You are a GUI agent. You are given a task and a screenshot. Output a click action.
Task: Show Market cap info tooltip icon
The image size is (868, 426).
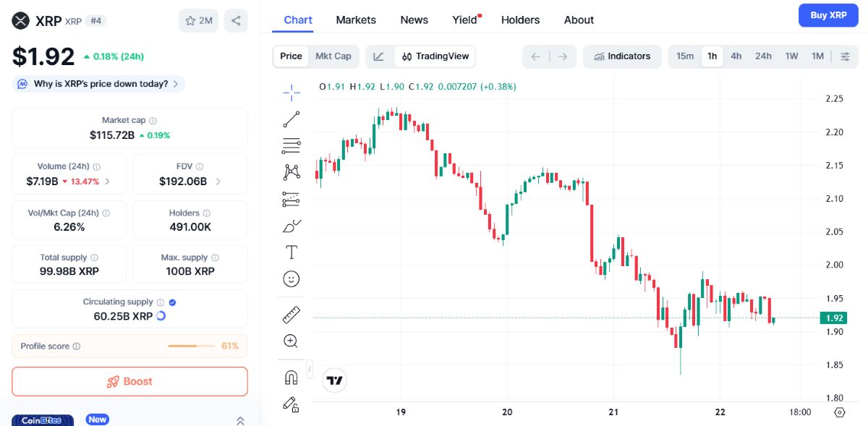(x=153, y=121)
